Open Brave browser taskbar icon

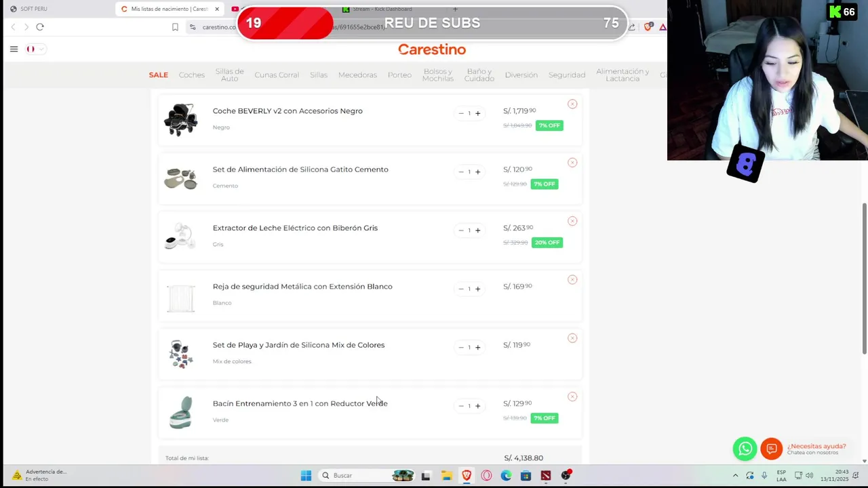pos(467,476)
